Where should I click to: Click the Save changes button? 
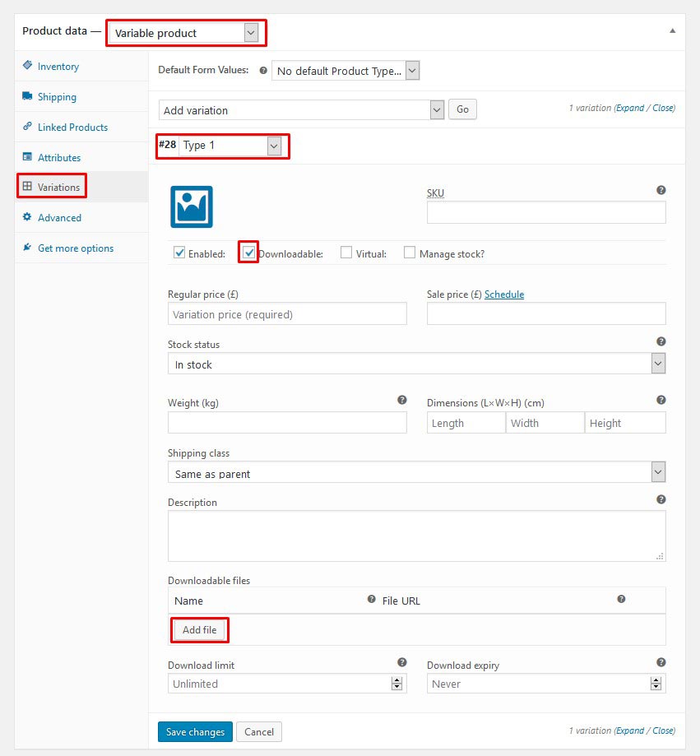click(x=195, y=731)
